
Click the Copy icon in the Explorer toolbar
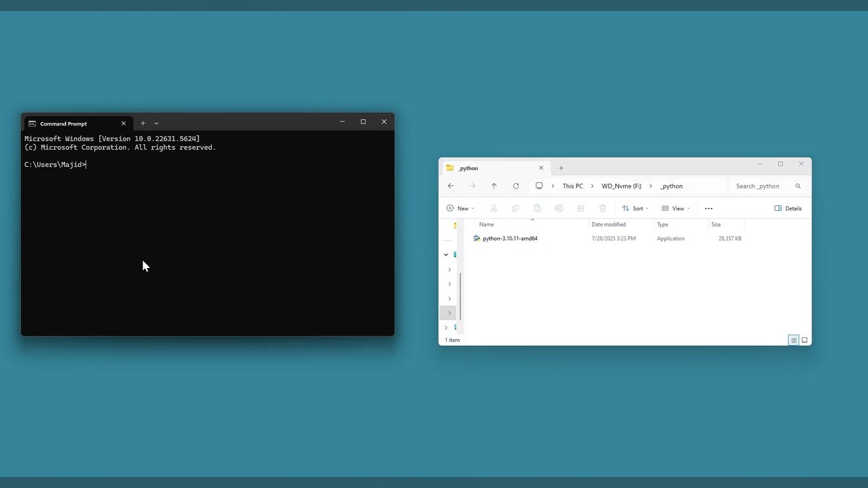516,208
